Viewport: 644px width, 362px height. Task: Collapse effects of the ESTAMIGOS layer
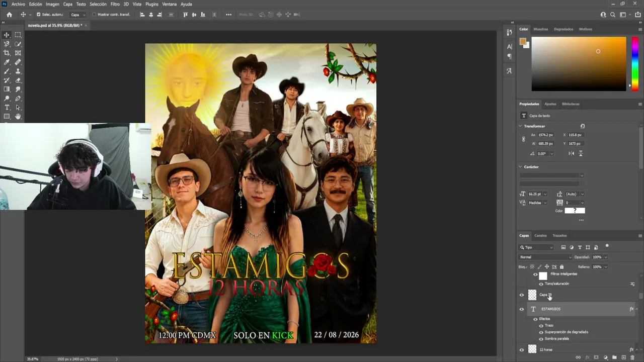(637, 309)
